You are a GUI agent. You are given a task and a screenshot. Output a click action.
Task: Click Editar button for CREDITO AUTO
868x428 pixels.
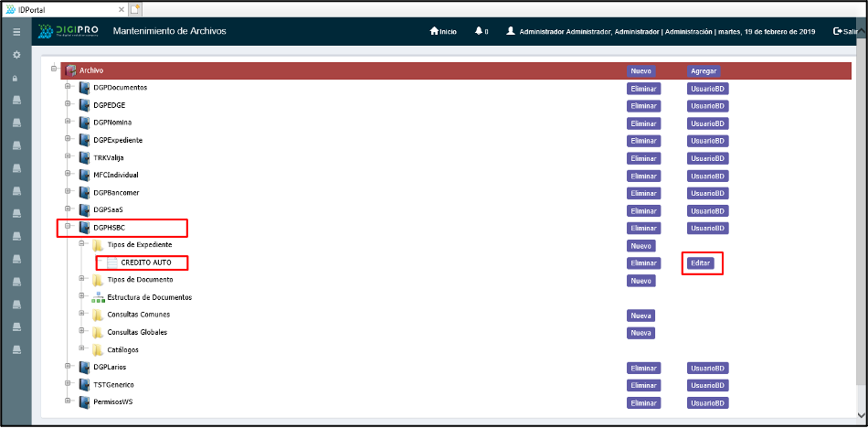[700, 263]
